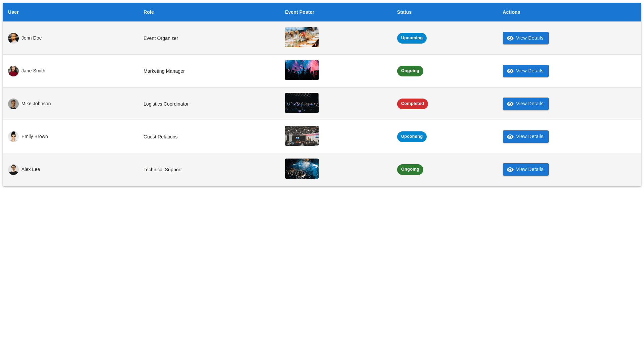Click the red Completed status chip

tap(412, 104)
